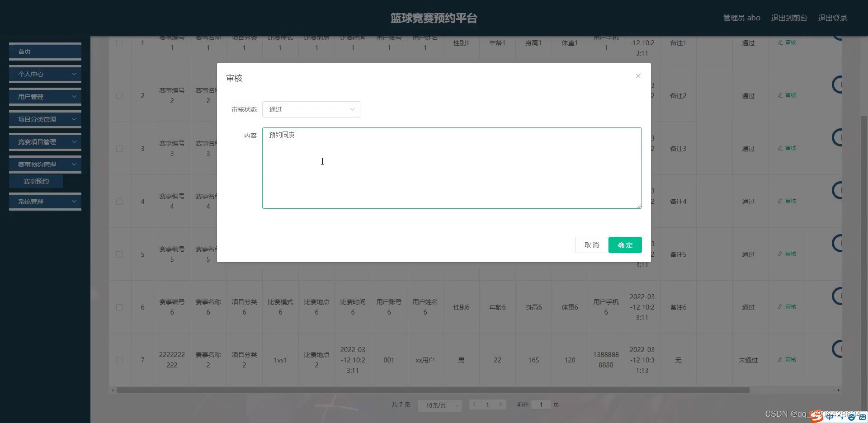Click 退出登录 in the header

[x=832, y=18]
